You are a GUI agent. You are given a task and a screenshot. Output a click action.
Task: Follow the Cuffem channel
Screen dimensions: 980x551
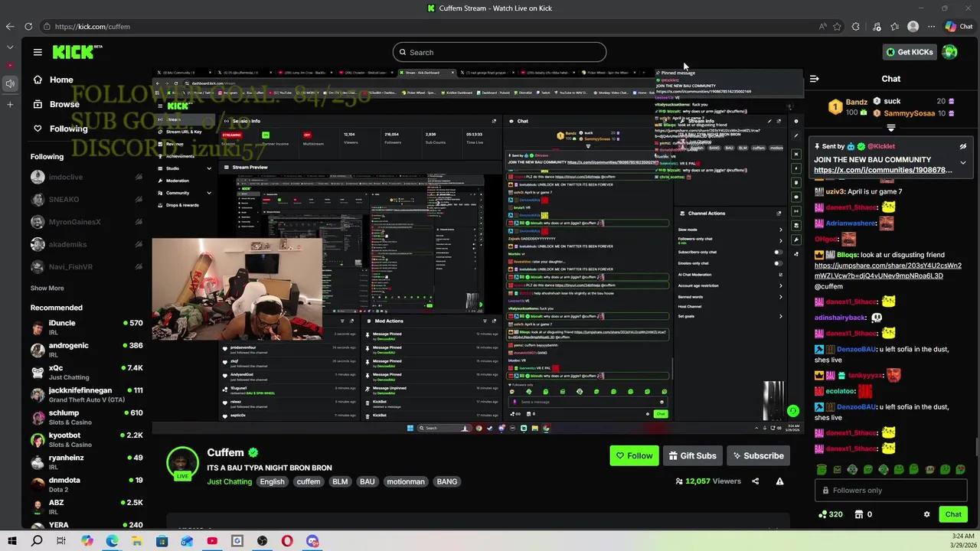(x=634, y=456)
